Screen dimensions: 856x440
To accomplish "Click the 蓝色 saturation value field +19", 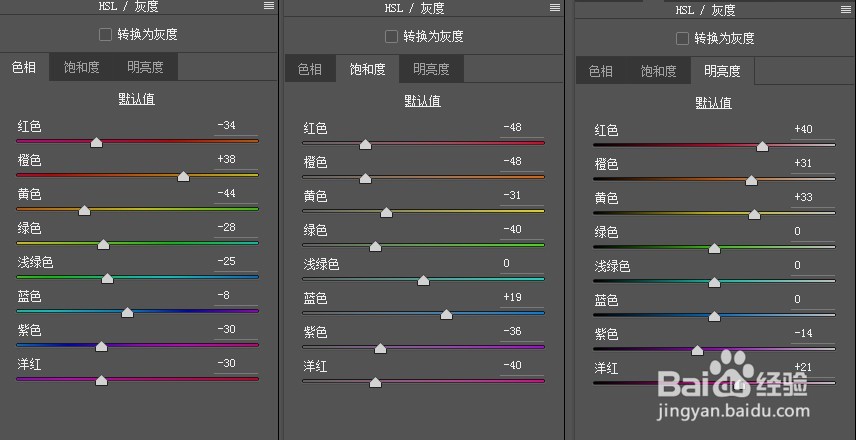I will 521,298.
